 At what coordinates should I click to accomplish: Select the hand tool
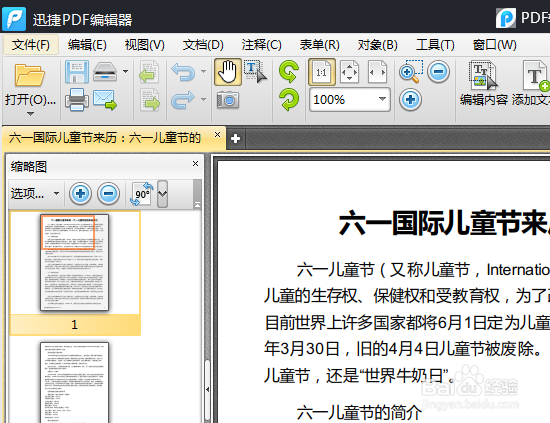228,72
